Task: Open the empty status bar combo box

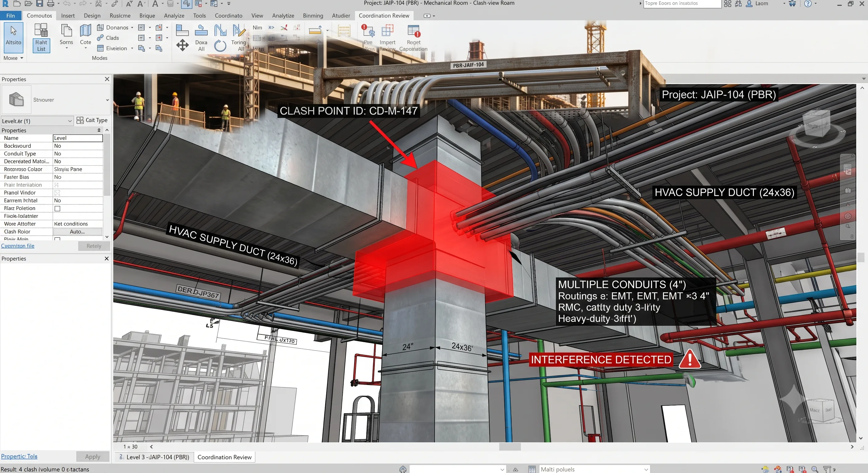Action: [458, 469]
